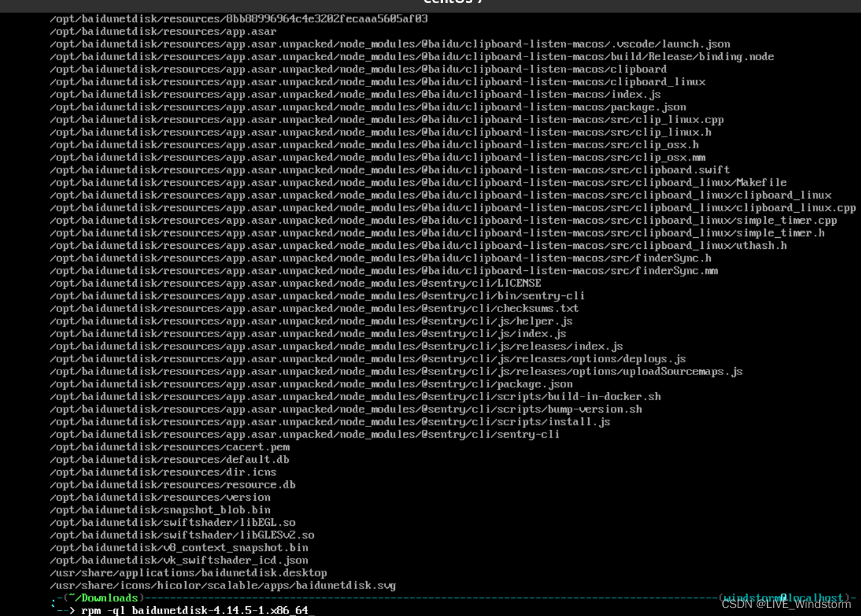This screenshot has width=861, height=616.
Task: Select the v8_context_snapshot.bin line
Action: (179, 547)
